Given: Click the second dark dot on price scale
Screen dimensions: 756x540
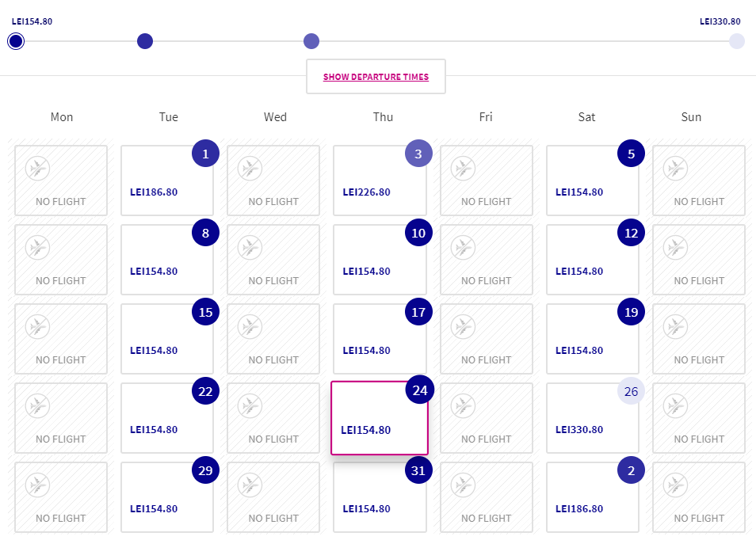Looking at the screenshot, I should click(145, 41).
